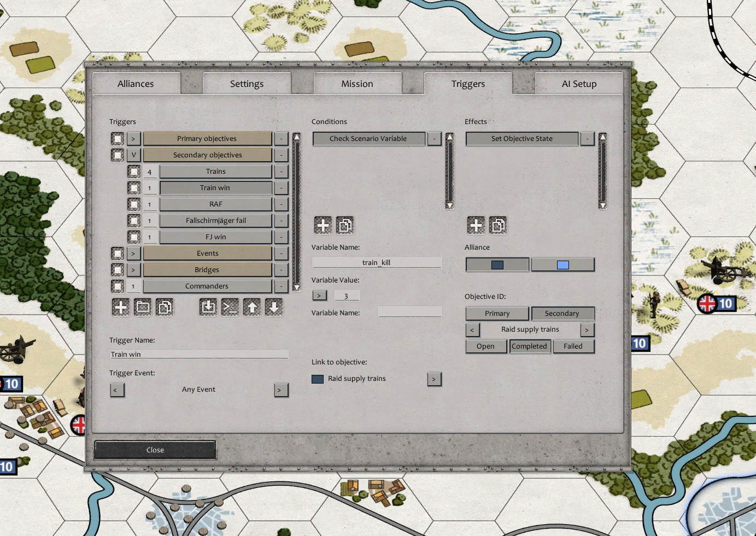This screenshot has width=756, height=536.
Task: Toggle checkbox for the Trains trigger
Action: [x=134, y=172]
